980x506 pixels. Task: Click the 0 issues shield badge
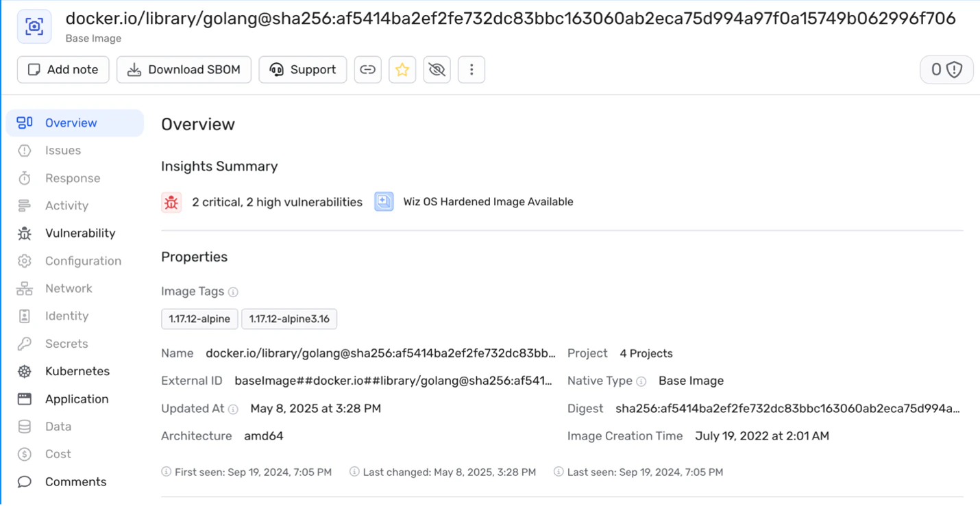tap(946, 69)
